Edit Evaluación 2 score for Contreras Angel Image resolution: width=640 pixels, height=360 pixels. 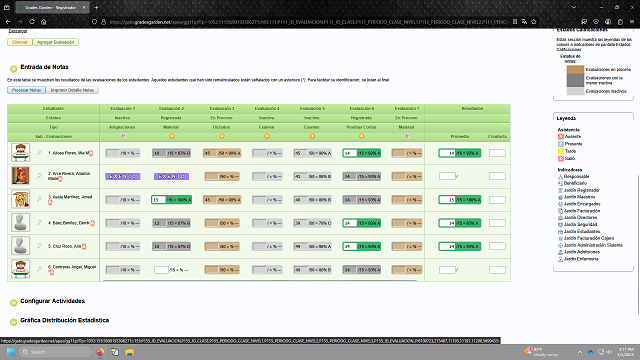pos(161,270)
